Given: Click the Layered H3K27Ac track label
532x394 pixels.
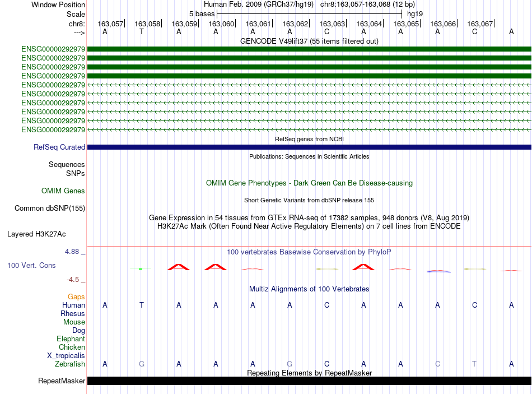Looking at the screenshot, I should (x=36, y=234).
